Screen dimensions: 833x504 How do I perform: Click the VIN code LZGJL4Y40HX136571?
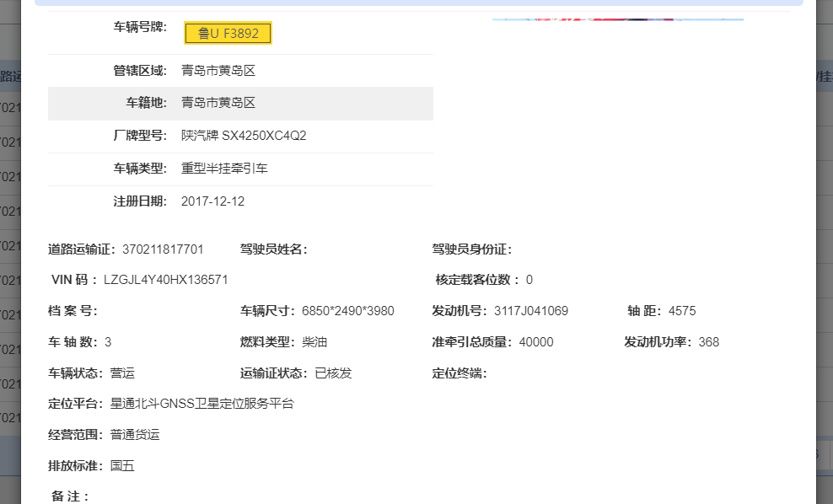[x=165, y=280]
